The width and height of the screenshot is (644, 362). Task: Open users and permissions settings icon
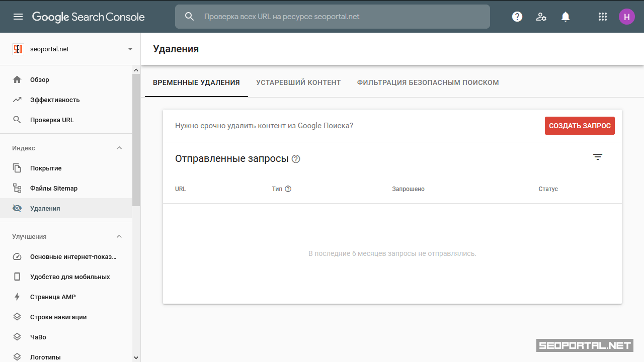[541, 17]
